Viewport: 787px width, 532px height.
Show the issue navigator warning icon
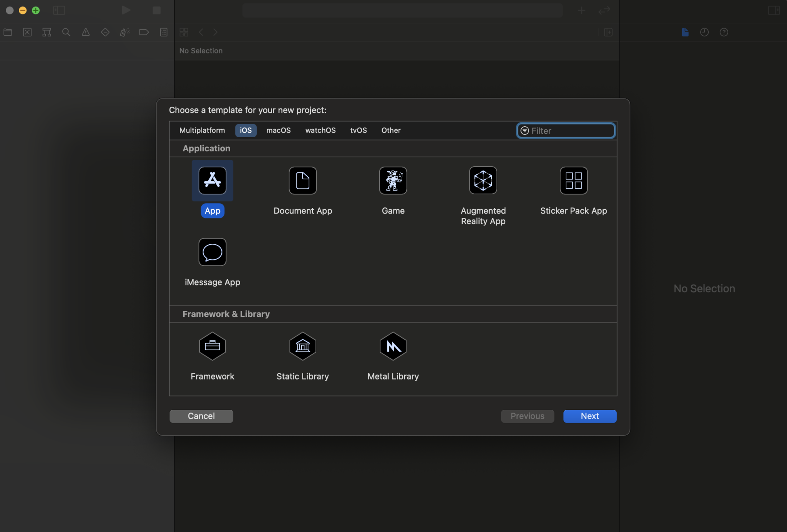[x=86, y=32]
